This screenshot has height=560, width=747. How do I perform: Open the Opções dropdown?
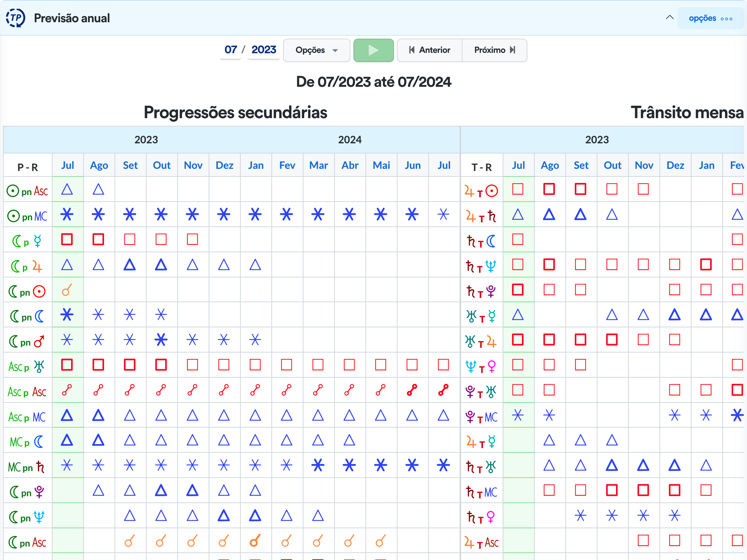click(317, 50)
